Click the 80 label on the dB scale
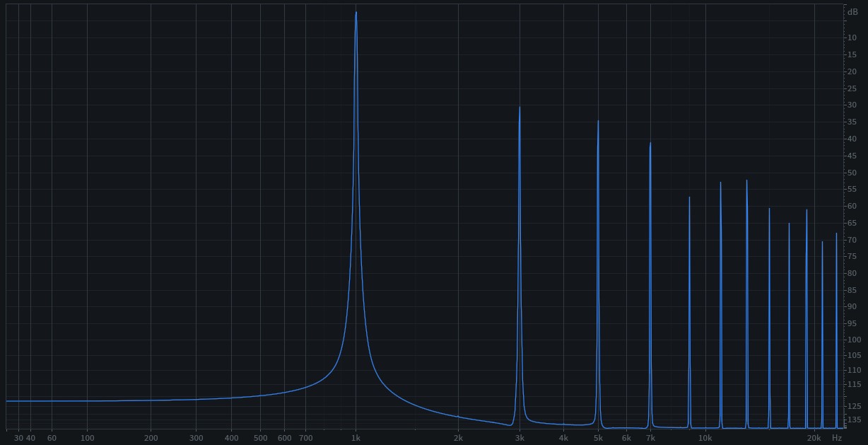Screen dimensions: 868x445 click(852, 274)
